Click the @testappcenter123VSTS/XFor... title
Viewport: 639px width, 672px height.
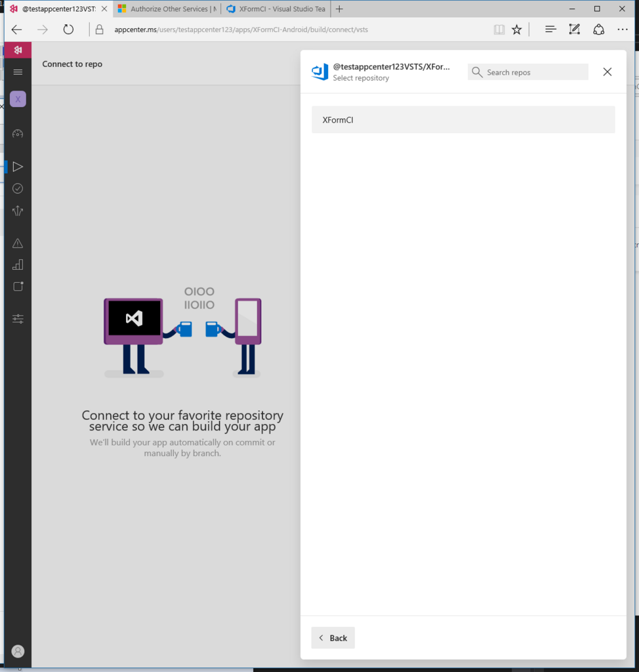pos(391,67)
